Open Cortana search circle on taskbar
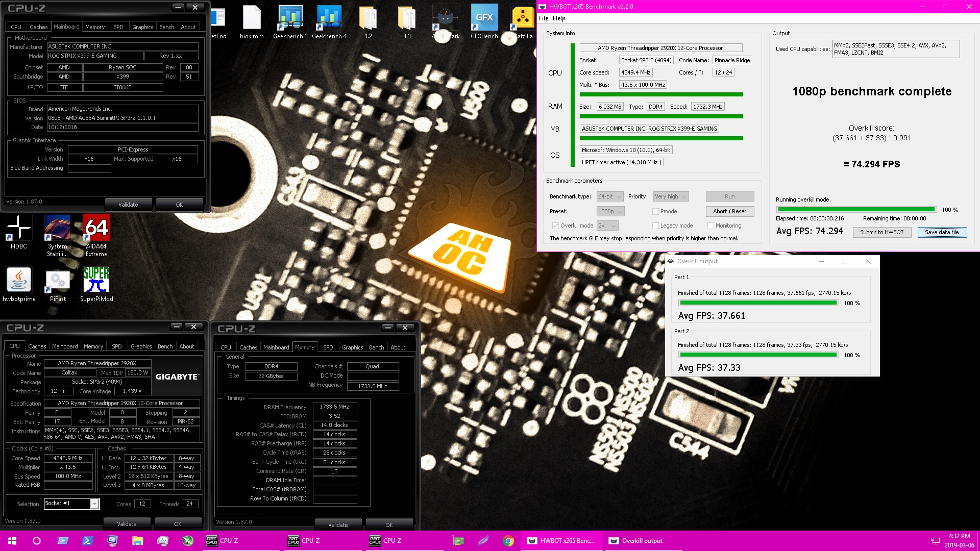 click(37, 541)
